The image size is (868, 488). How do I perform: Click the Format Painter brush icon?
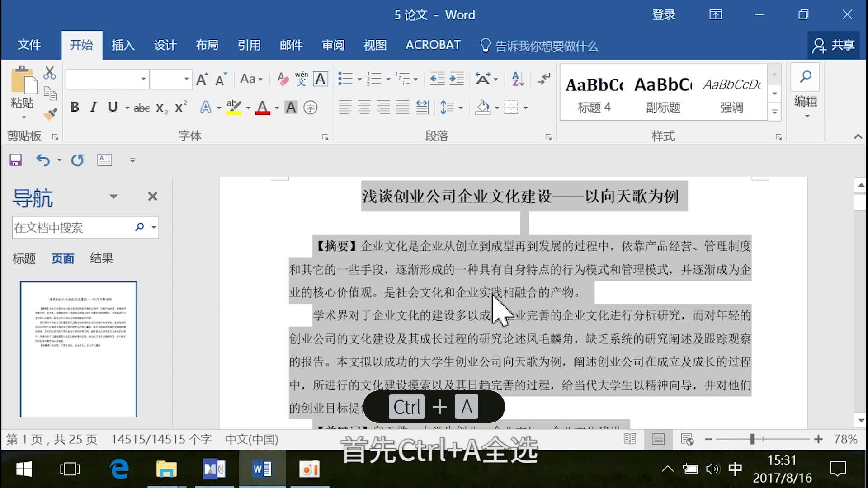coord(50,114)
